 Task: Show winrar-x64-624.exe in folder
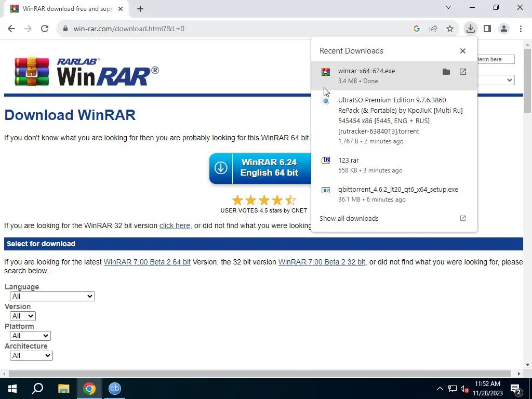[446, 72]
